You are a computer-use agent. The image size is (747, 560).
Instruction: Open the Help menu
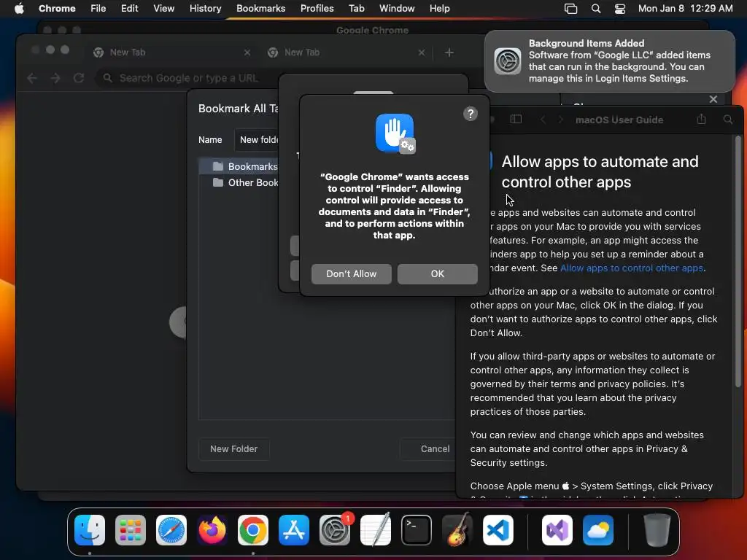pyautogui.click(x=439, y=8)
